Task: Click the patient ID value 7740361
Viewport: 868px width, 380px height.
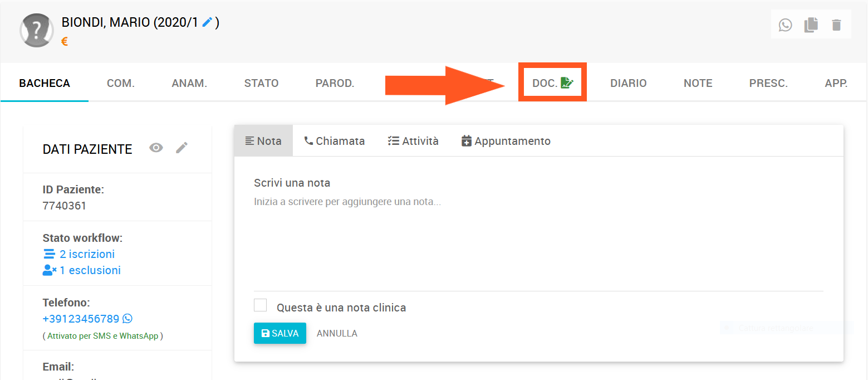Action: pos(65,206)
